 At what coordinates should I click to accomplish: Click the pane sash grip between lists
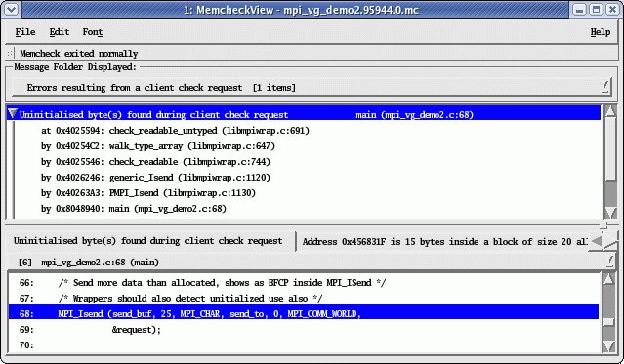point(603,226)
